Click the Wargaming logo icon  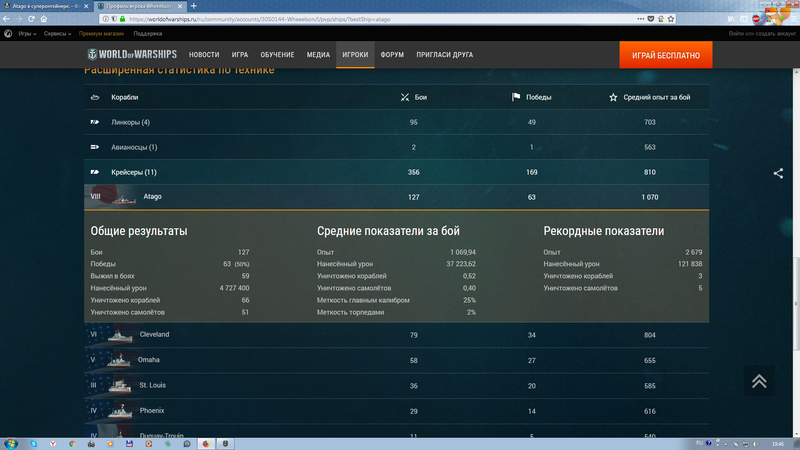point(8,34)
